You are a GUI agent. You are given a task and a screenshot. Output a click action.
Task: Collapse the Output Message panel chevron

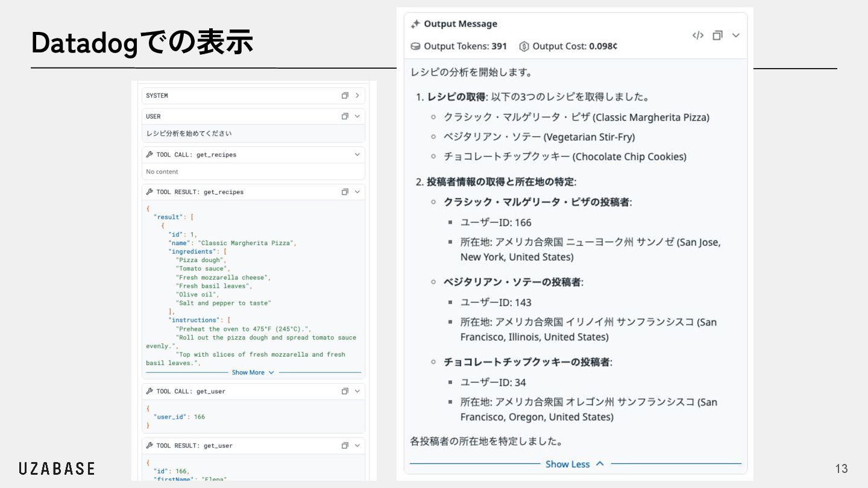(x=736, y=36)
